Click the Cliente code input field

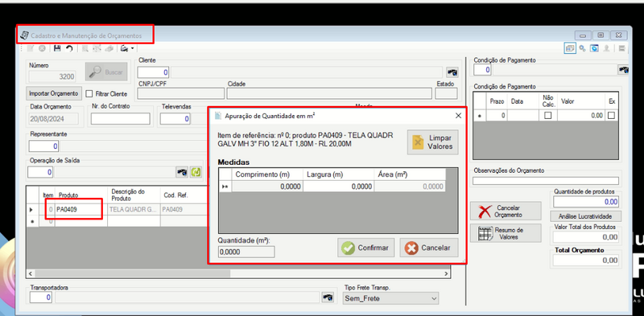[x=154, y=72]
